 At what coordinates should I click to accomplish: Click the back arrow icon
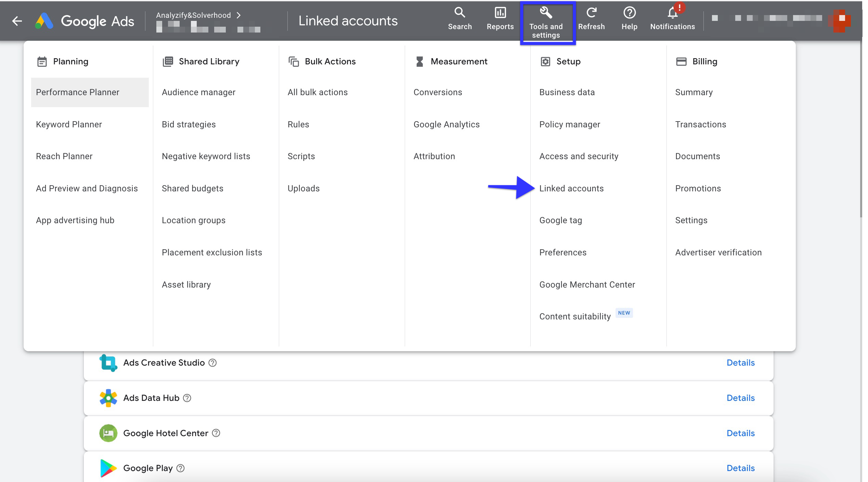17,21
